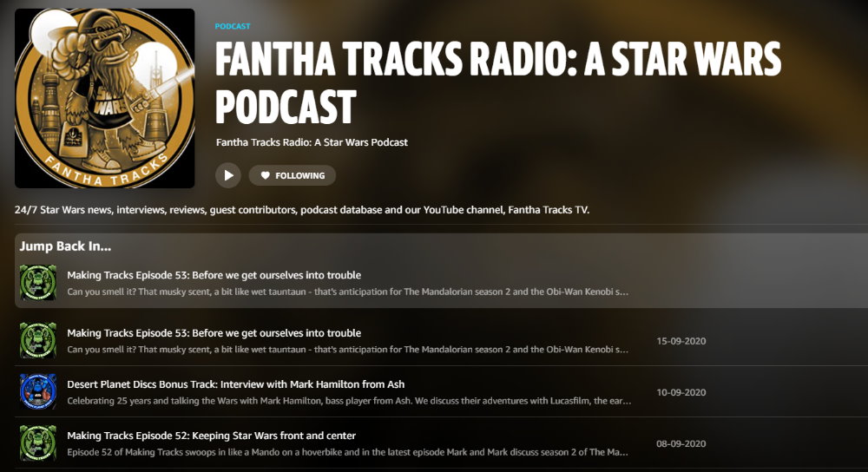Click the Desert Planet Discs blue episode icon

(38, 392)
